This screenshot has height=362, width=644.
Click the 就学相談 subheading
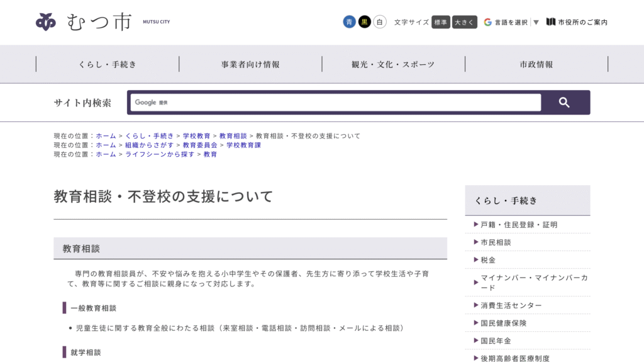(x=86, y=353)
